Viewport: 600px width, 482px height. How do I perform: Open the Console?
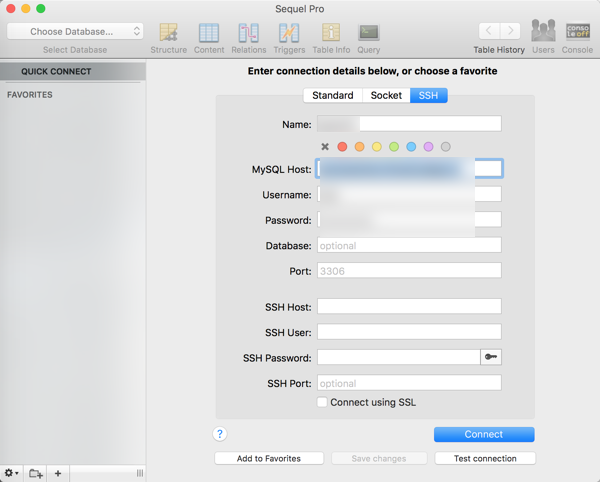pyautogui.click(x=577, y=37)
